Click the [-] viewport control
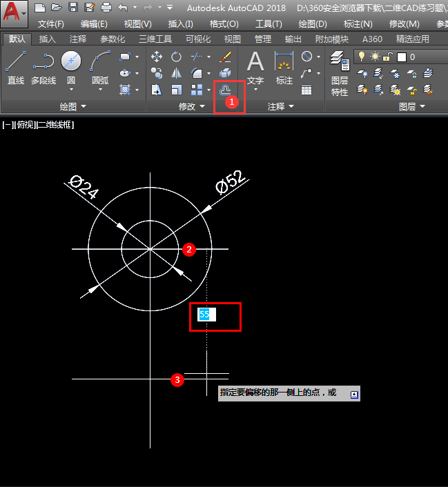The width and height of the screenshot is (448, 487). 7,125
